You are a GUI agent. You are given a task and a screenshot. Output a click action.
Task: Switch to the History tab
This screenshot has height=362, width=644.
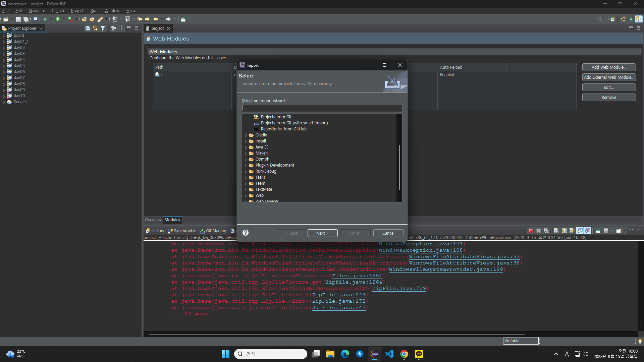pyautogui.click(x=155, y=231)
